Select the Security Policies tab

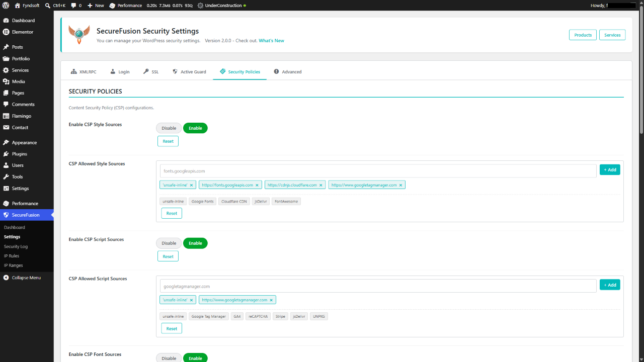coord(240,71)
